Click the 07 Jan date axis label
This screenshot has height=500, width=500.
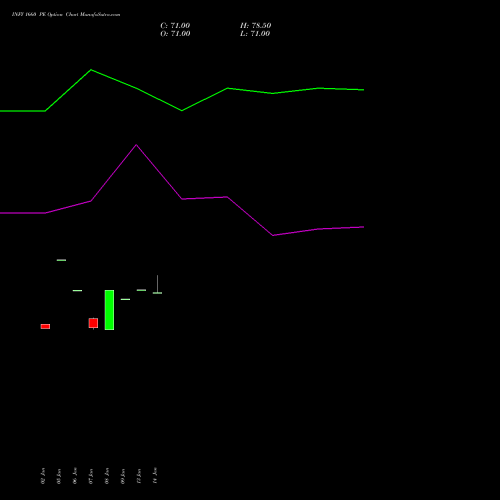pyautogui.click(x=91, y=476)
